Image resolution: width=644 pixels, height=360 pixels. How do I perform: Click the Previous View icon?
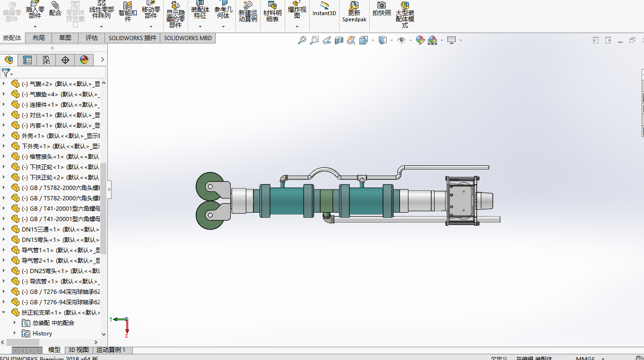(327, 41)
